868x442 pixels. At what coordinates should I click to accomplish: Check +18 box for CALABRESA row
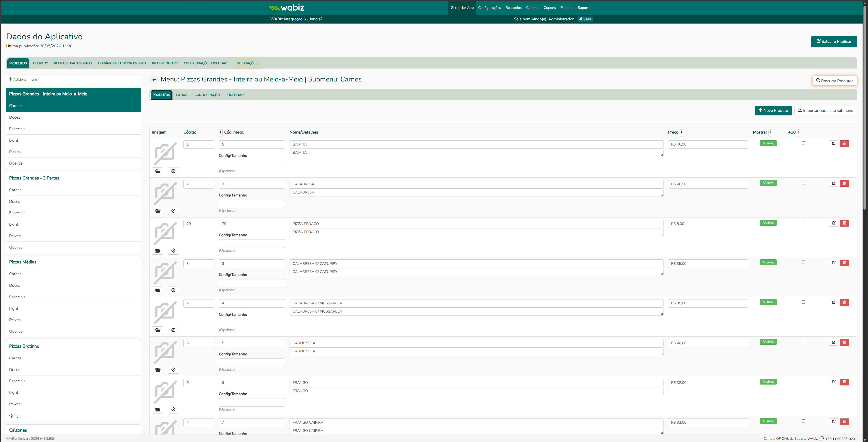(x=804, y=183)
